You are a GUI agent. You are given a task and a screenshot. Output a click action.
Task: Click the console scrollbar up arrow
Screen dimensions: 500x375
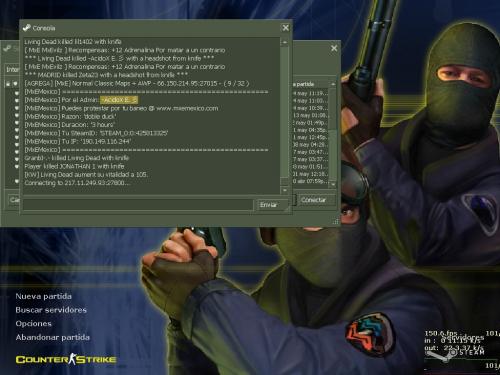pos(285,42)
